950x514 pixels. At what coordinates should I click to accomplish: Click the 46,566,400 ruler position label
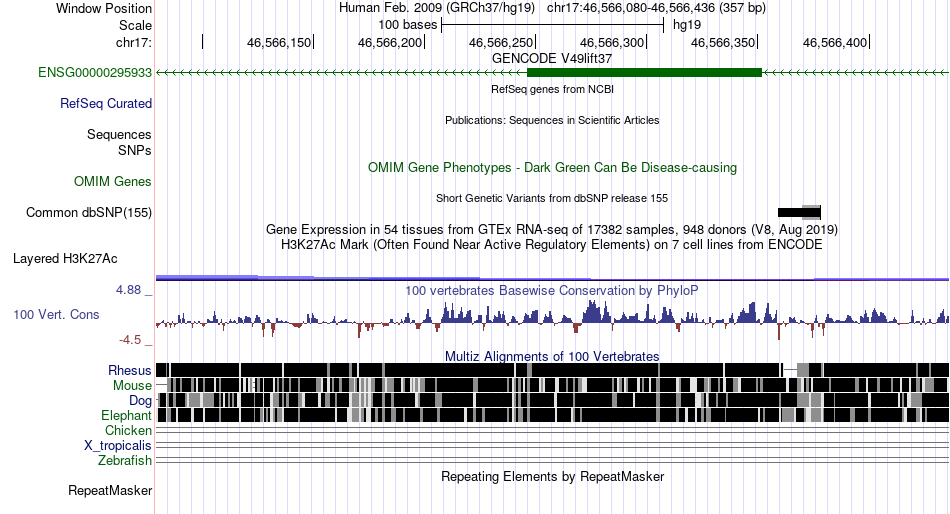pyautogui.click(x=834, y=43)
